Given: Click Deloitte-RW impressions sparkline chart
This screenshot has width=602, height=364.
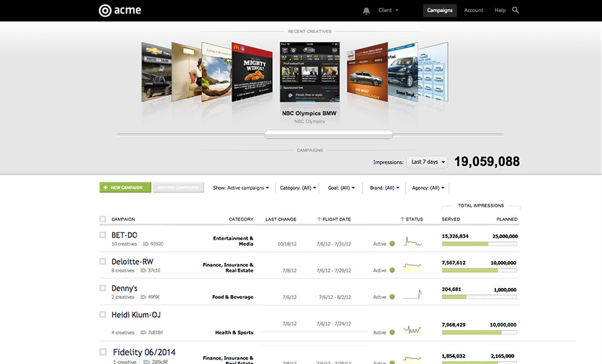Looking at the screenshot, I should [x=413, y=266].
